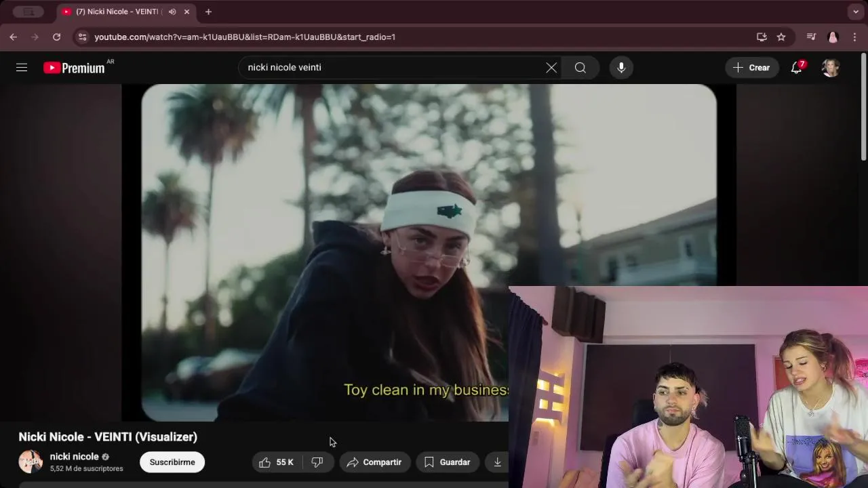Screen dimensions: 868x488
Task: Click the 5,52 M de suscriptores text
Action: tap(87, 469)
